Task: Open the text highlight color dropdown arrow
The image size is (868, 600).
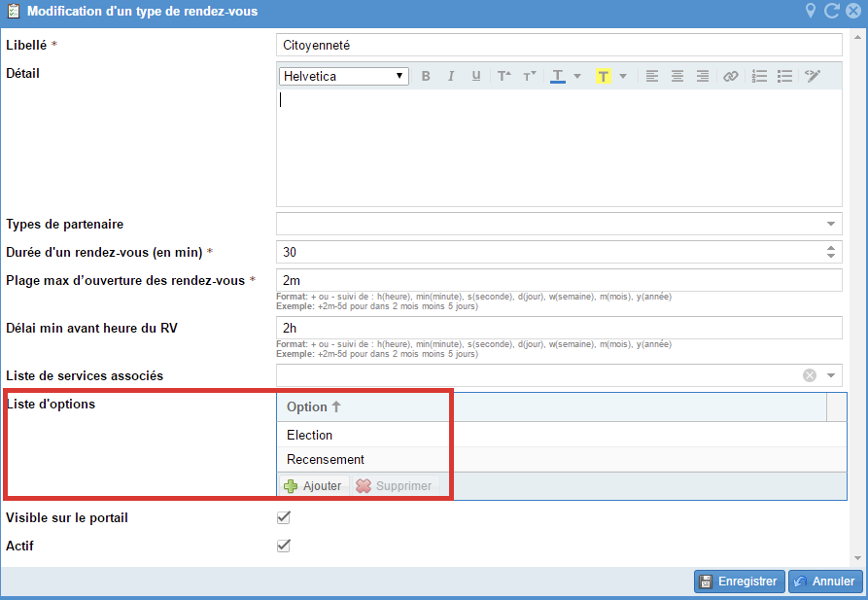Action: [623, 76]
